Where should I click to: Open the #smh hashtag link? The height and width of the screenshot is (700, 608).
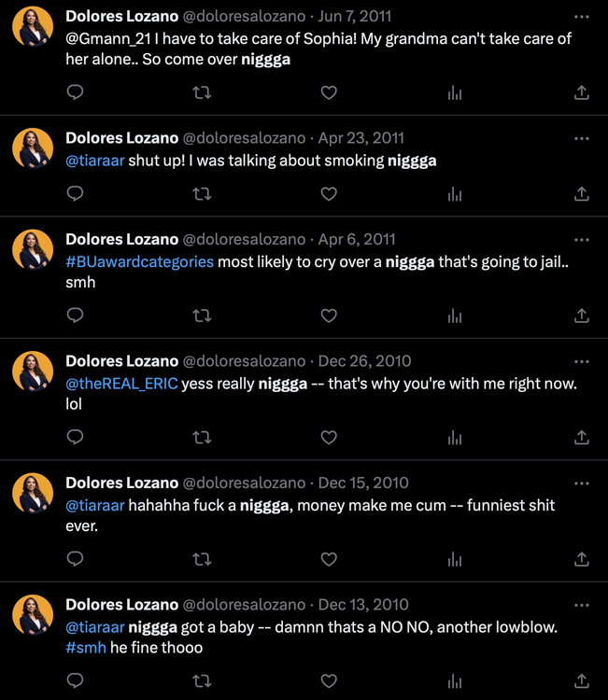pyautogui.click(x=86, y=648)
